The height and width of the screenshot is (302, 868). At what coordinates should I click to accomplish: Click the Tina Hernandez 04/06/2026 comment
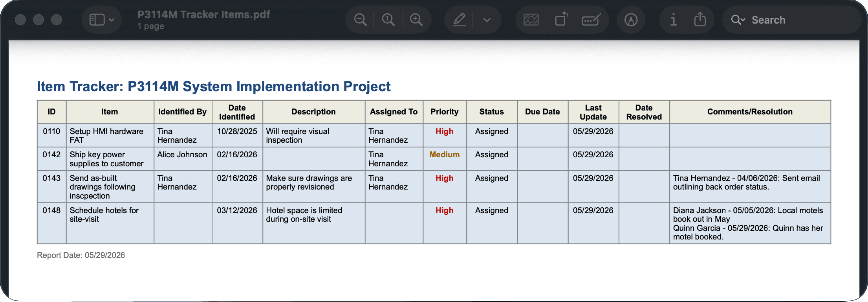pyautogui.click(x=747, y=182)
